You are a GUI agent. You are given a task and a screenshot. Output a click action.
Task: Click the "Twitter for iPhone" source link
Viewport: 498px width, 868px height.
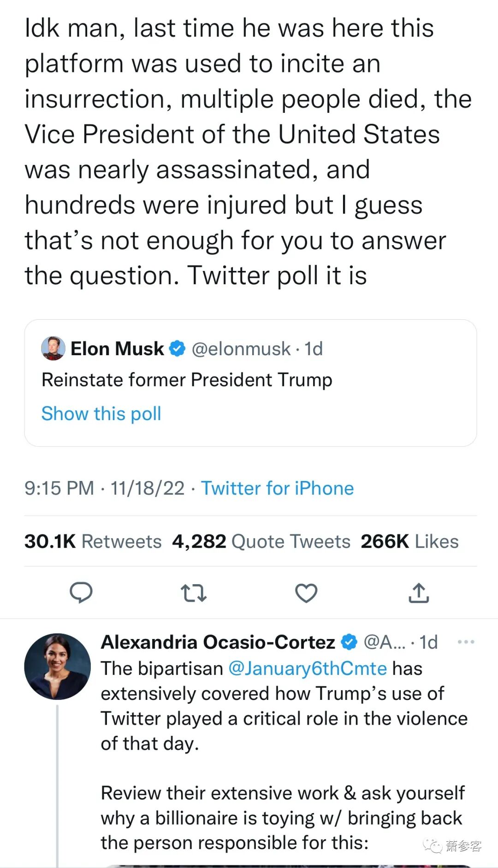tap(277, 488)
